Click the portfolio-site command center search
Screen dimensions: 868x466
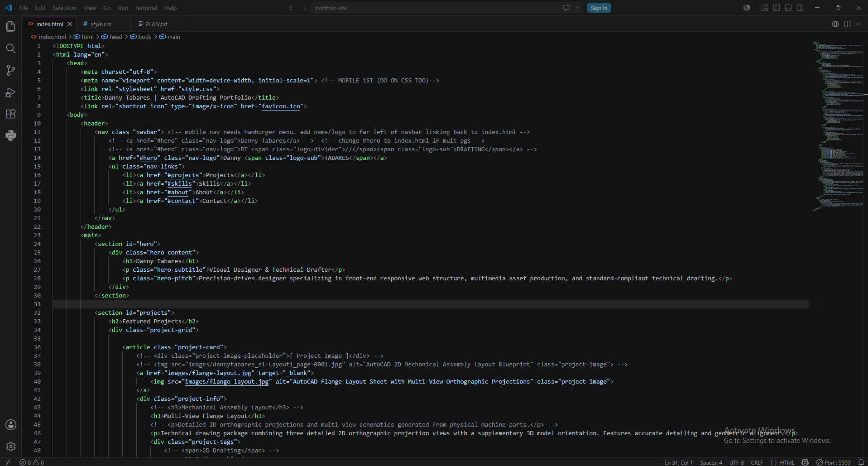435,8
